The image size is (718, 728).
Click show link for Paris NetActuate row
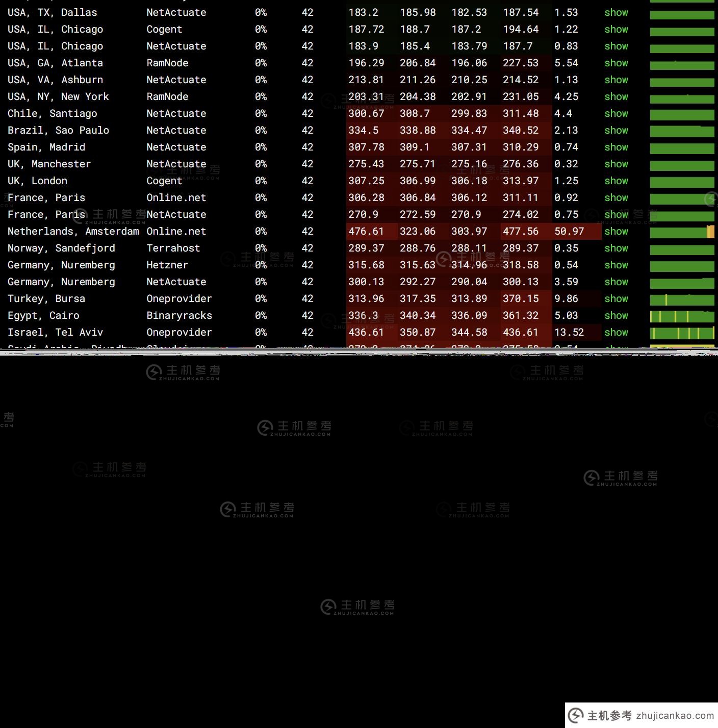(x=616, y=214)
